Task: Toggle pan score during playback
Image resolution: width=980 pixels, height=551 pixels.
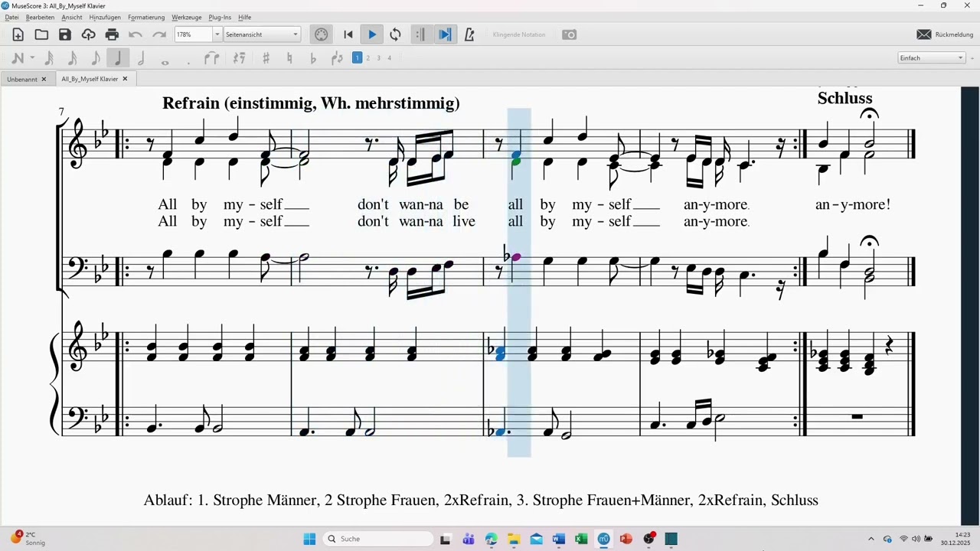Action: (445, 34)
